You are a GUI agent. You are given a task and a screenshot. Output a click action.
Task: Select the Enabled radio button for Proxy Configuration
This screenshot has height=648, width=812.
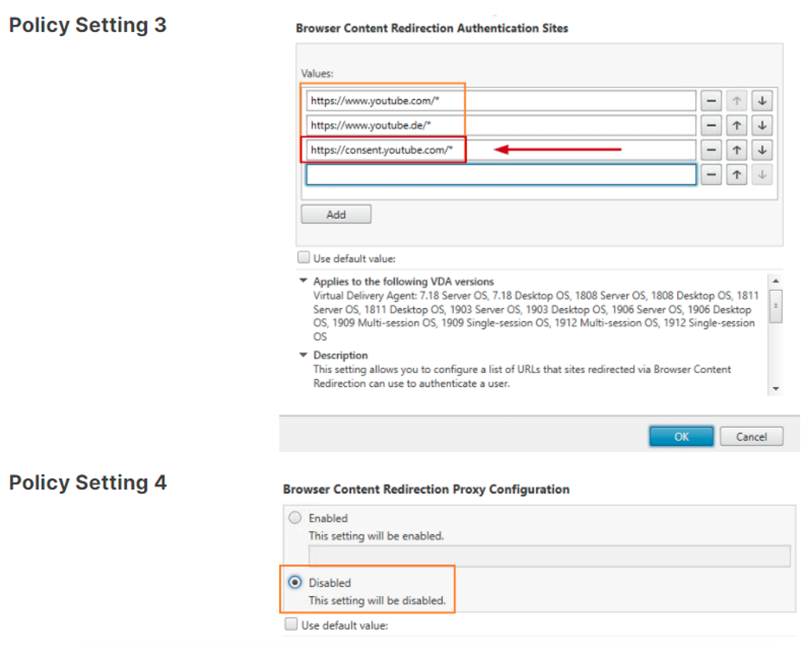295,518
